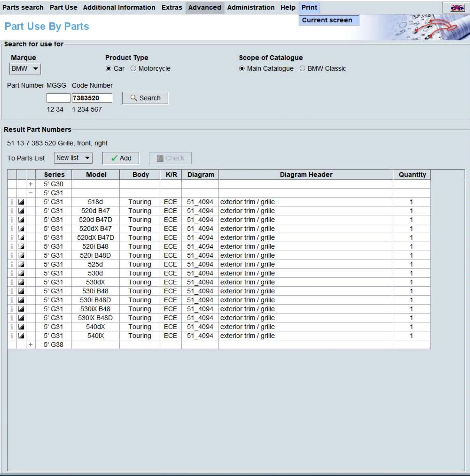Click the Print menu
The image size is (470, 476).
click(309, 7)
